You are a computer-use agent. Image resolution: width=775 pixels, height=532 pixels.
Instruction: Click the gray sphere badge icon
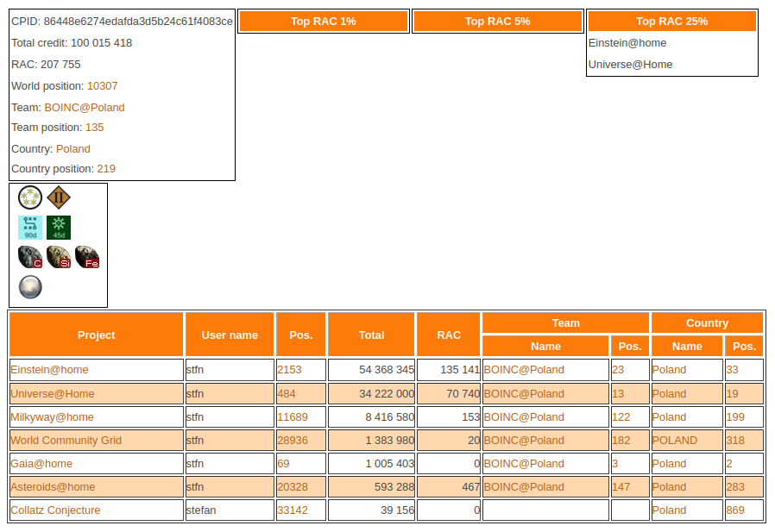(x=30, y=287)
